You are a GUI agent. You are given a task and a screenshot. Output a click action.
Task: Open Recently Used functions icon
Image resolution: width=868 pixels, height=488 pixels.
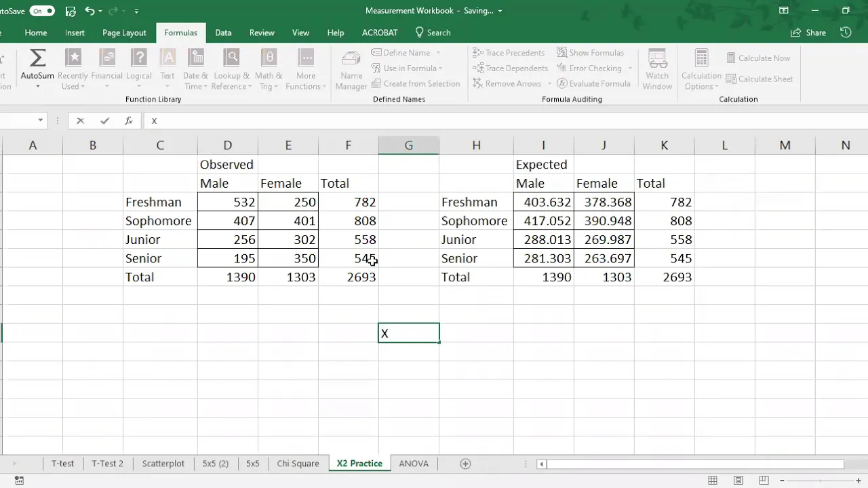click(x=73, y=58)
